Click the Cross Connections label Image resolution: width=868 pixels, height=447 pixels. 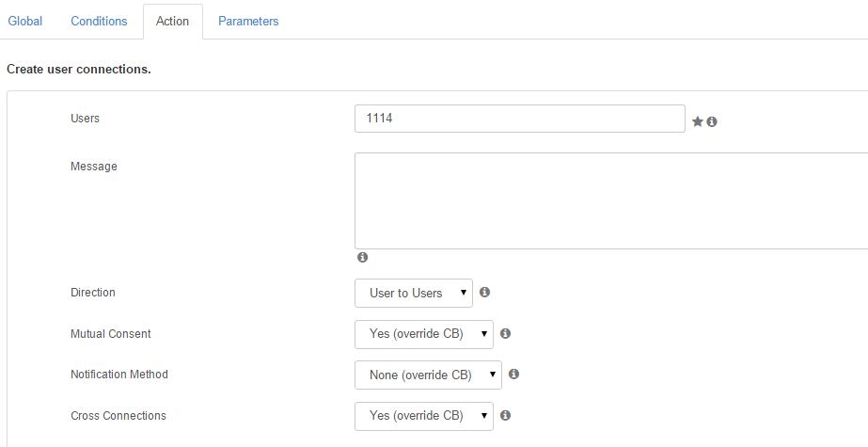(x=118, y=415)
